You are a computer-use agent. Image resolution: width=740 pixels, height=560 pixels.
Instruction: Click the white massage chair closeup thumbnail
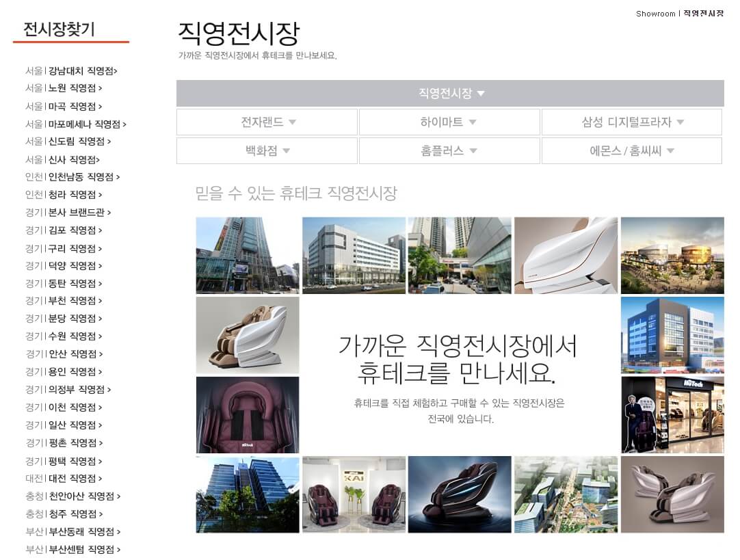(x=566, y=255)
